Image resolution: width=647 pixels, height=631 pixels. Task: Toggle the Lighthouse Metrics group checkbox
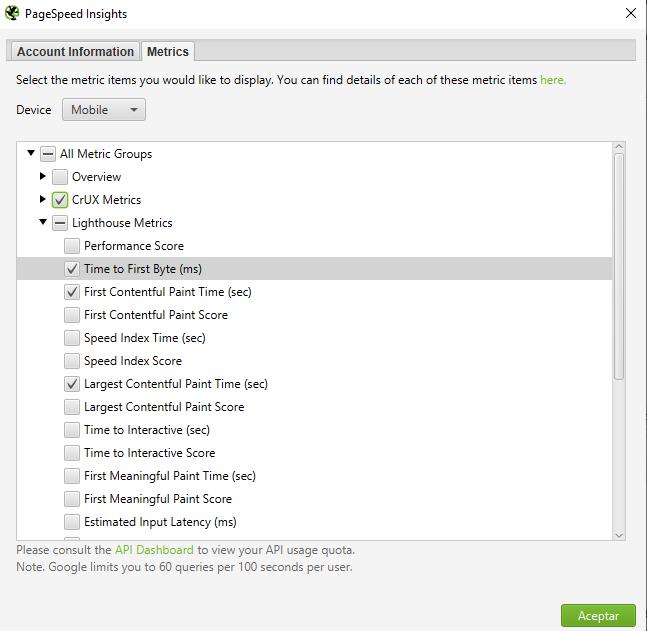coord(60,223)
